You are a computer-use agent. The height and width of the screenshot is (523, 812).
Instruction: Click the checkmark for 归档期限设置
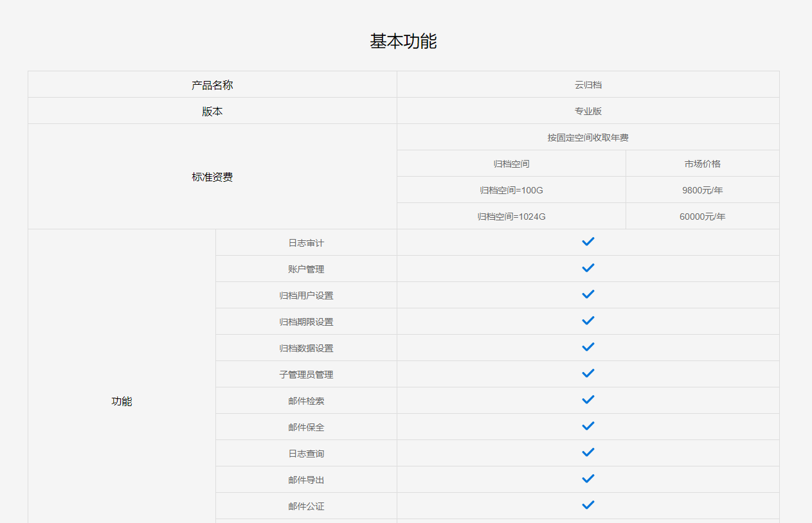click(588, 321)
